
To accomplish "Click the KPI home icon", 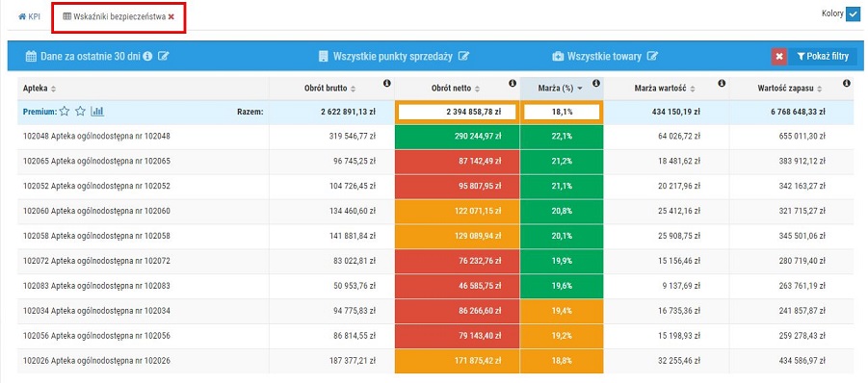I will coord(22,16).
